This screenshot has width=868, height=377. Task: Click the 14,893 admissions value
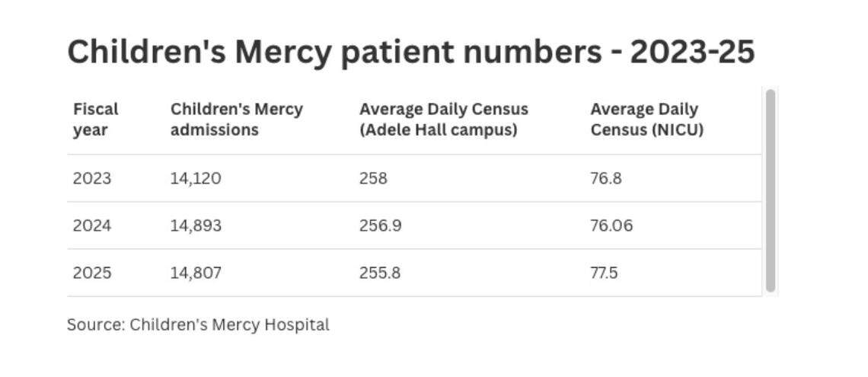pyautogui.click(x=196, y=225)
